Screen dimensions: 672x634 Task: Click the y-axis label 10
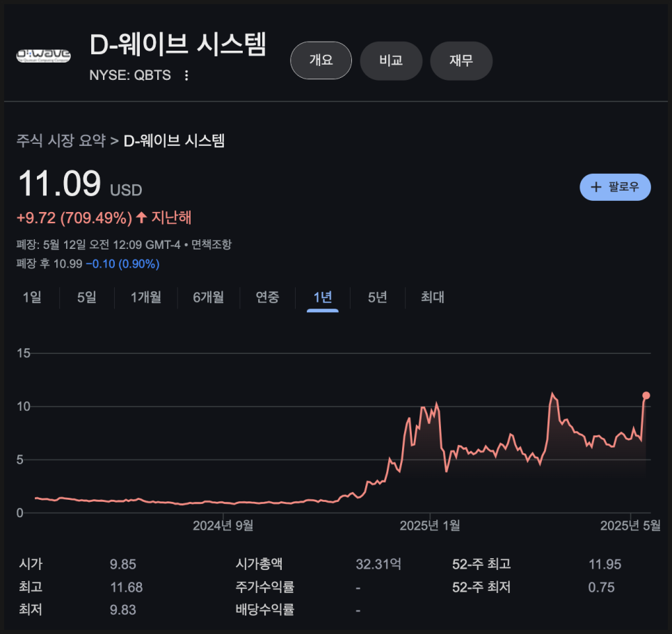pyautogui.click(x=24, y=406)
